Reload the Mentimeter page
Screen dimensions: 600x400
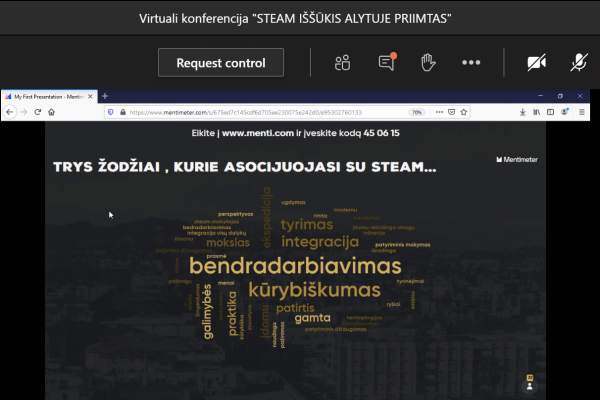pyautogui.click(x=38, y=112)
